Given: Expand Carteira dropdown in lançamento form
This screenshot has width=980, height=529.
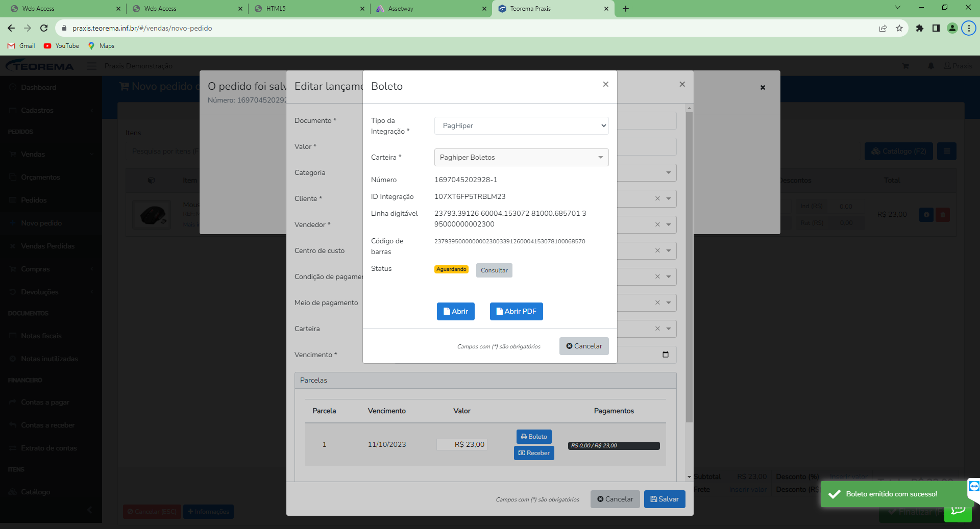Looking at the screenshot, I should coord(669,329).
